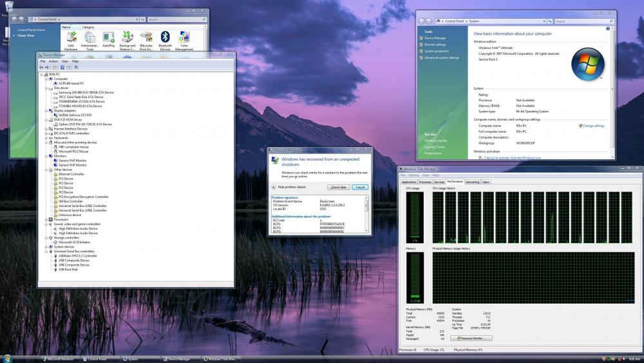Open the Add Hardware control panel icon
644x363 pixels.
click(x=71, y=37)
